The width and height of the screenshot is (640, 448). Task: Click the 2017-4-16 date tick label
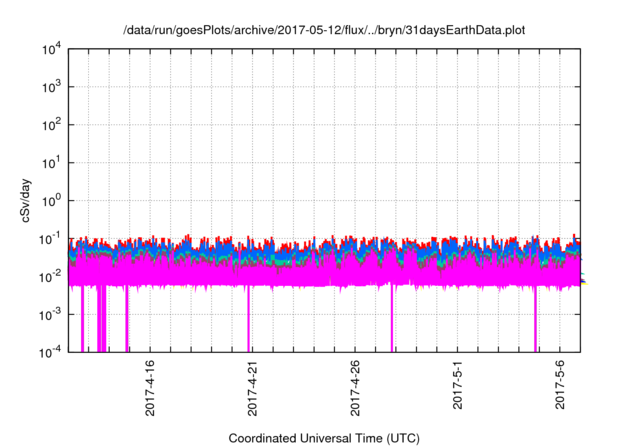pyautogui.click(x=150, y=388)
